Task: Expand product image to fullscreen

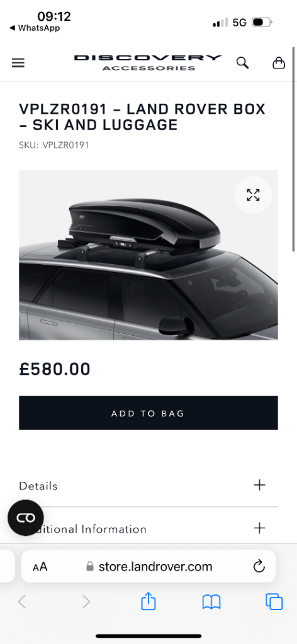Action: click(x=253, y=195)
